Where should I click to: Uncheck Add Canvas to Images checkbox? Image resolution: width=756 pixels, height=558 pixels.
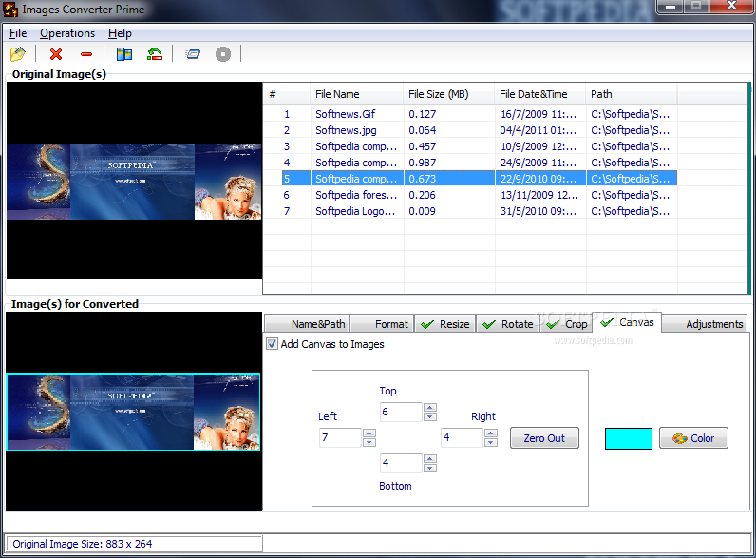[x=272, y=344]
